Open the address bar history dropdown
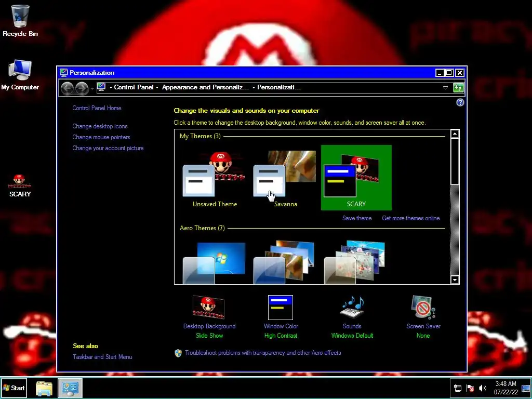 point(445,87)
